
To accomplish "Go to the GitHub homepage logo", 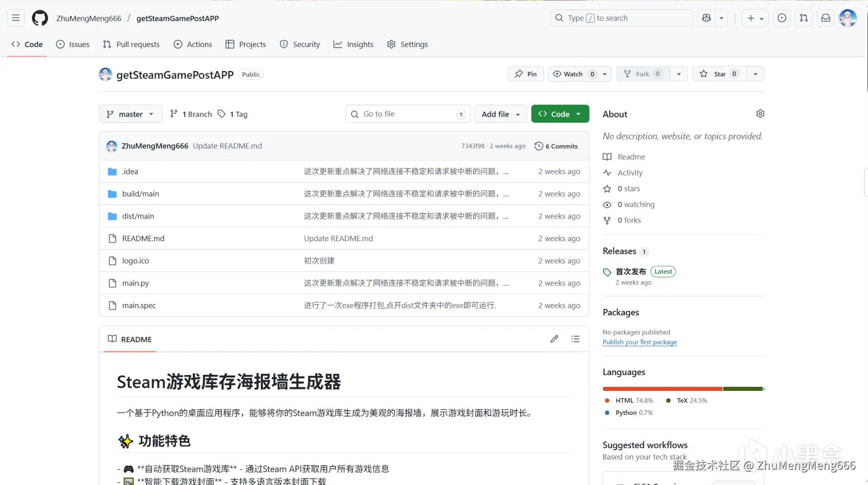I will [40, 18].
